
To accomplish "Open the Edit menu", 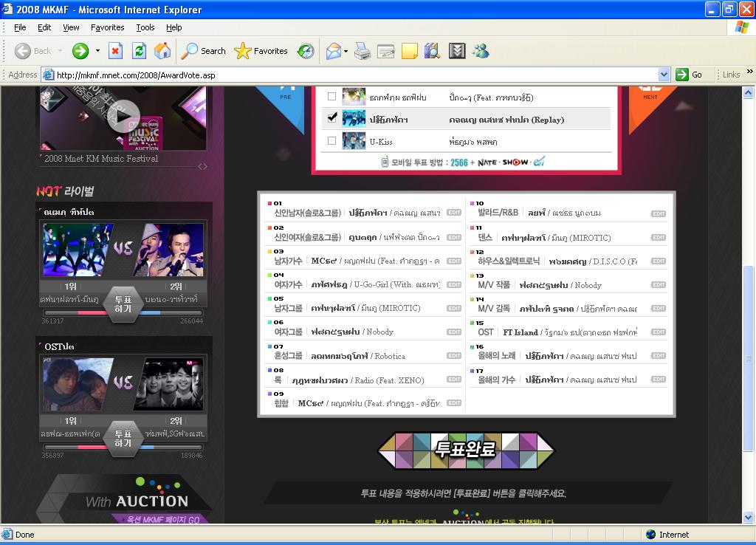I will [x=44, y=27].
